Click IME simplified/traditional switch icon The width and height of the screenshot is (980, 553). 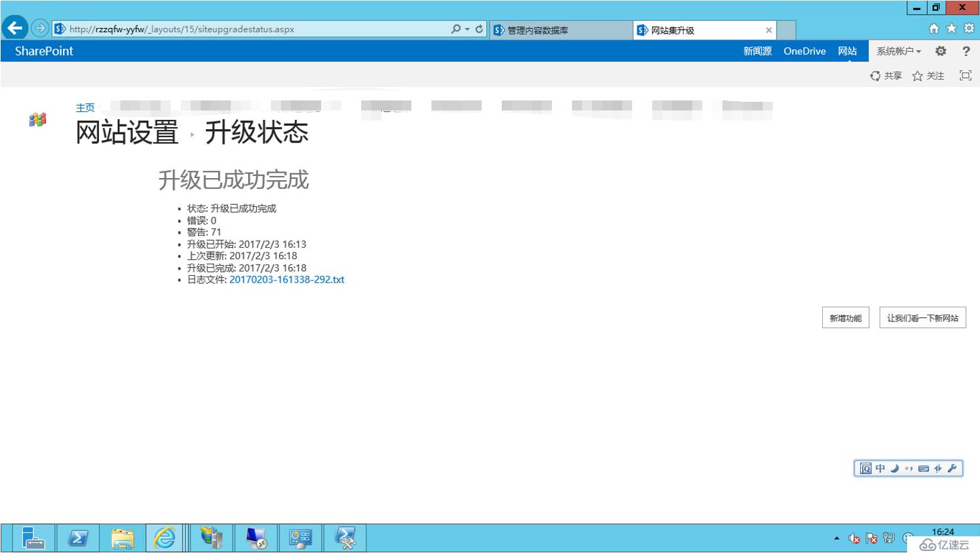click(938, 469)
